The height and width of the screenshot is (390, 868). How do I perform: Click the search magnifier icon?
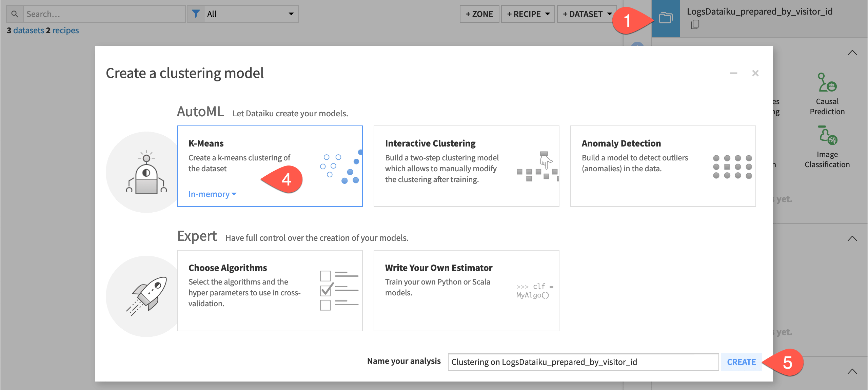click(x=14, y=14)
